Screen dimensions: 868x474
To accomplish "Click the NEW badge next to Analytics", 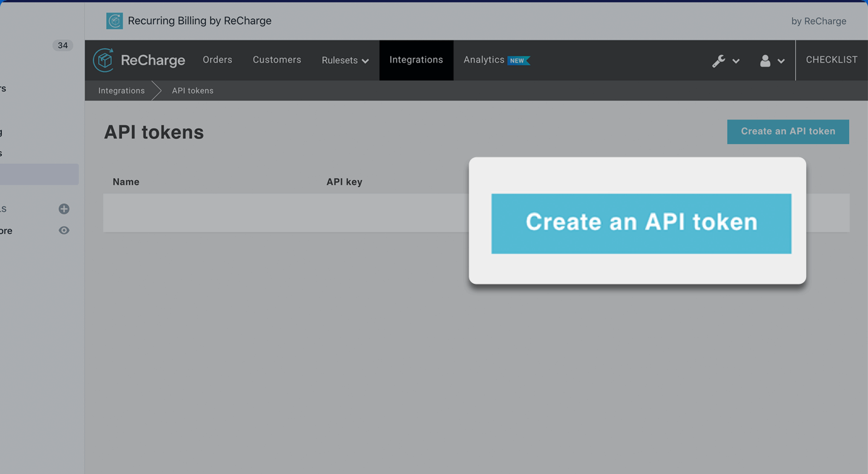I will tap(518, 61).
